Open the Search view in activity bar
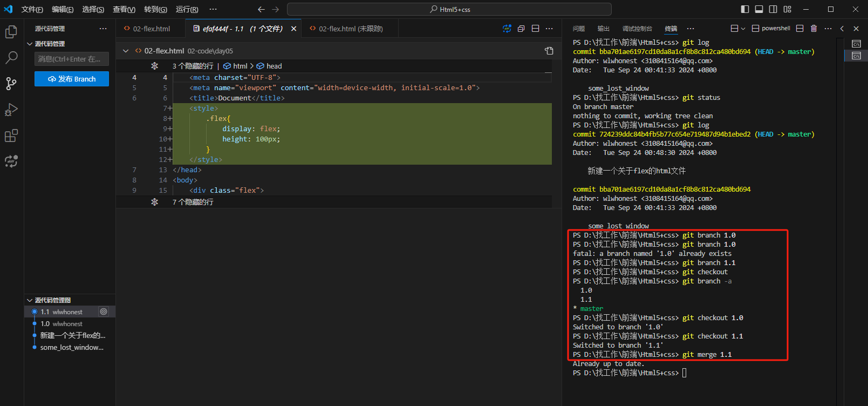868x406 pixels. [x=11, y=57]
